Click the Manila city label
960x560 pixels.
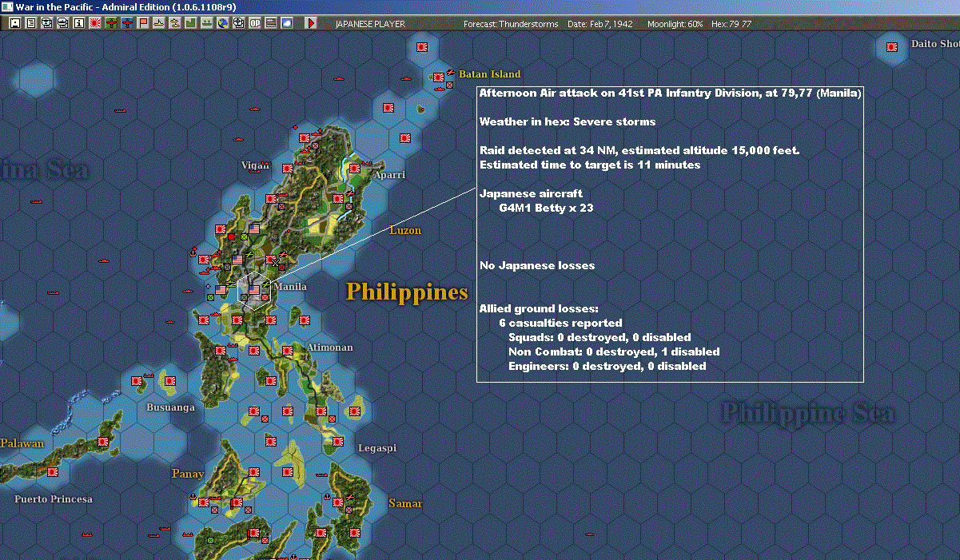[x=290, y=287]
